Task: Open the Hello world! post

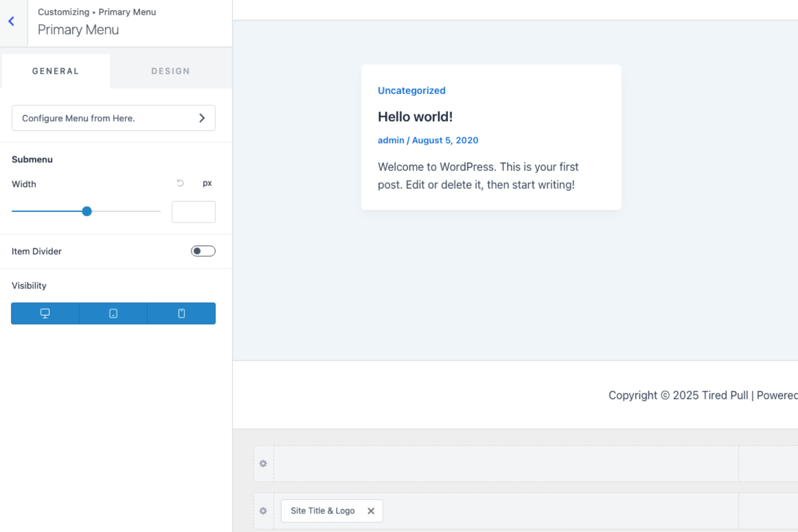Action: click(x=415, y=116)
